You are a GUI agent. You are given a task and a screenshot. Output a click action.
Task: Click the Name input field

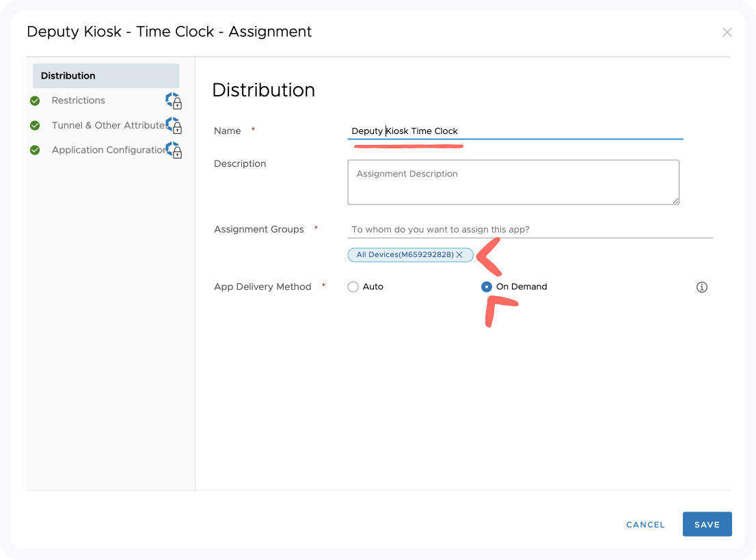coord(515,131)
